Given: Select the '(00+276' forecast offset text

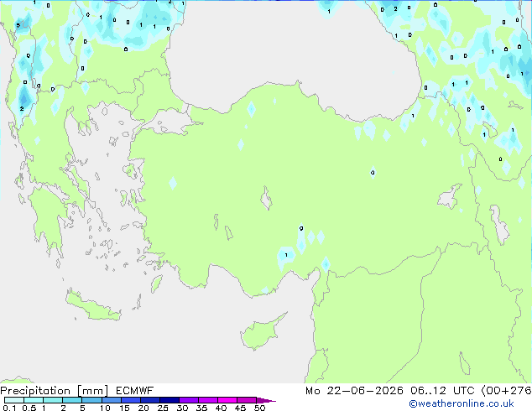Looking at the screenshot, I should [506, 391].
